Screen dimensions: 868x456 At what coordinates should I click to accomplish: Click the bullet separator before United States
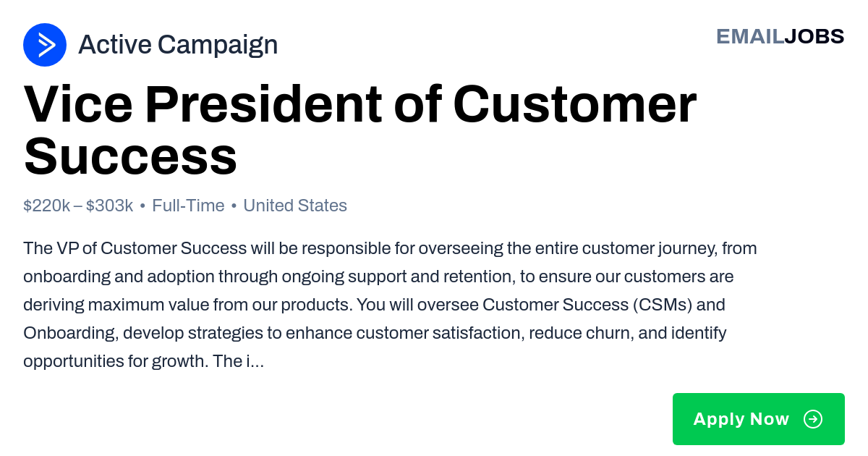(x=234, y=206)
